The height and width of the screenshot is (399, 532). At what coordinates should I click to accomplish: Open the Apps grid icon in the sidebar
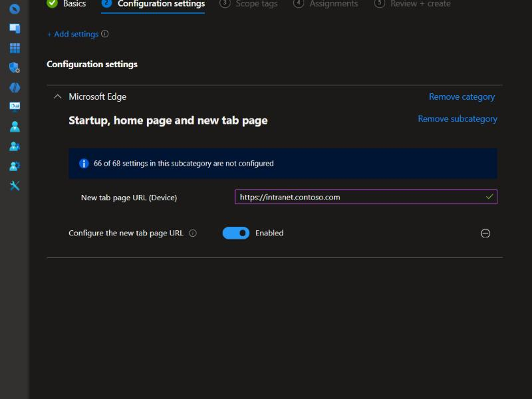tap(15, 48)
